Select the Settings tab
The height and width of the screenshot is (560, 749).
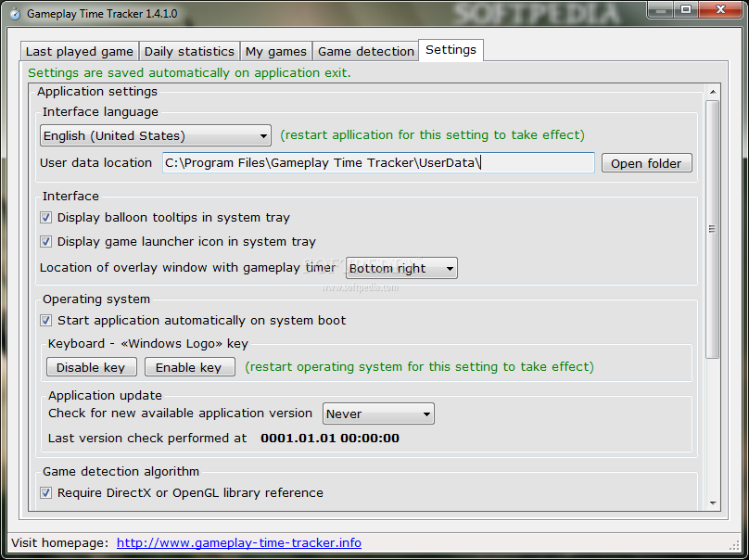point(451,50)
